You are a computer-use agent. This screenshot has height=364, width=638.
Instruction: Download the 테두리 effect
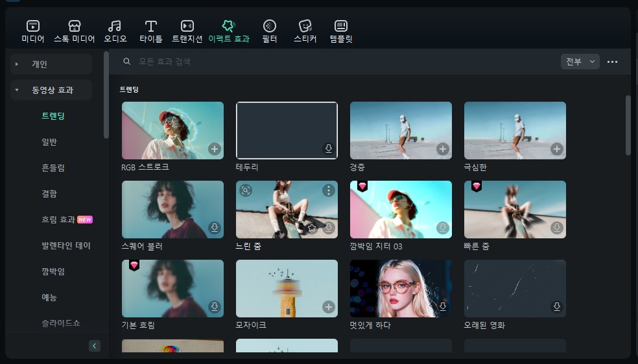pos(328,149)
